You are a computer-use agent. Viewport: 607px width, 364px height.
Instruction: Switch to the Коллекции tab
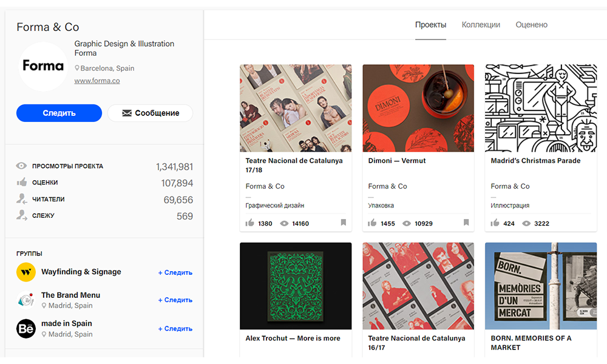(x=481, y=25)
